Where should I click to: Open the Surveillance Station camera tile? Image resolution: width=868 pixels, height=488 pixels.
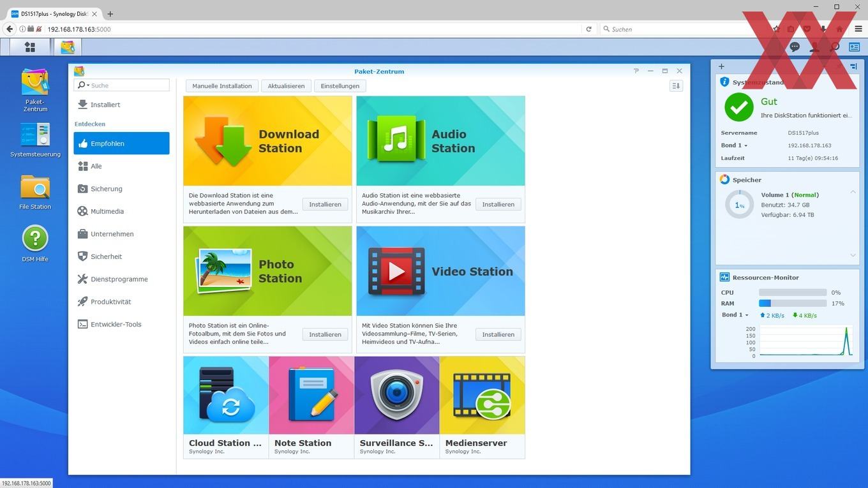pyautogui.click(x=397, y=407)
